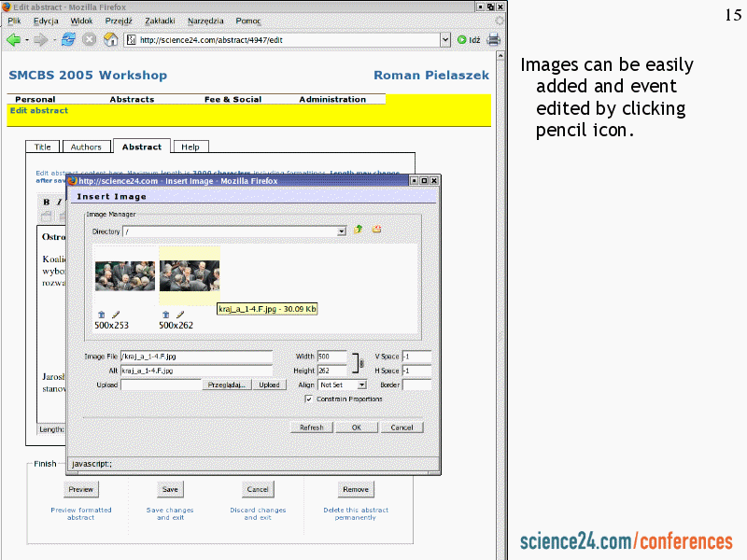Click the Alt text input field

pos(196,371)
